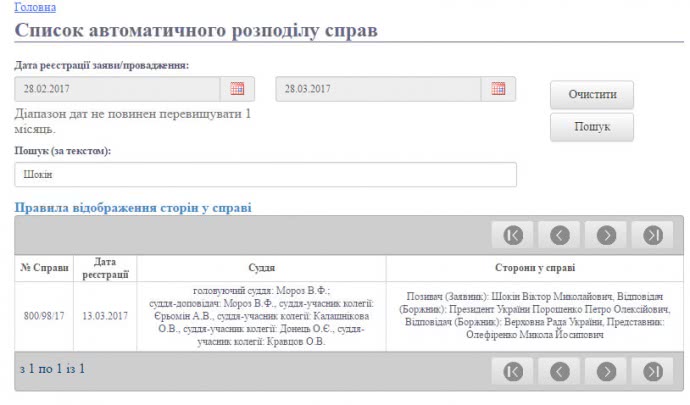This screenshot has height=405, width=690.
Task: Open Правила відображення сторін у справі
Action: pos(132,208)
